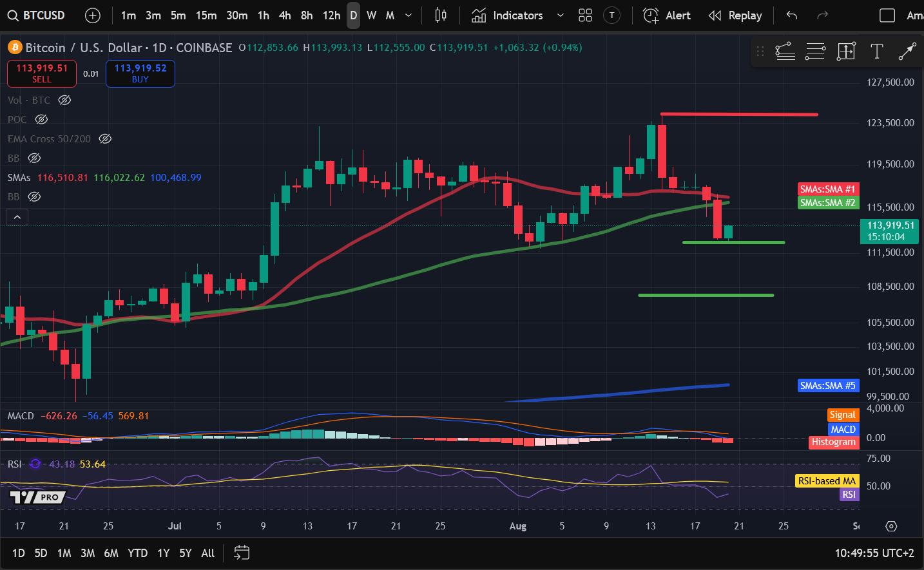Select the weekly W timeframe

(x=372, y=15)
